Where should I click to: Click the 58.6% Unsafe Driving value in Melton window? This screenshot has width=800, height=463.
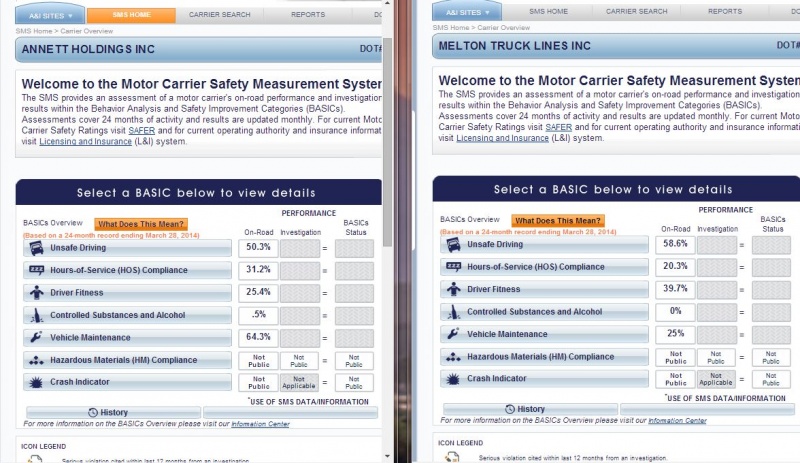675,245
